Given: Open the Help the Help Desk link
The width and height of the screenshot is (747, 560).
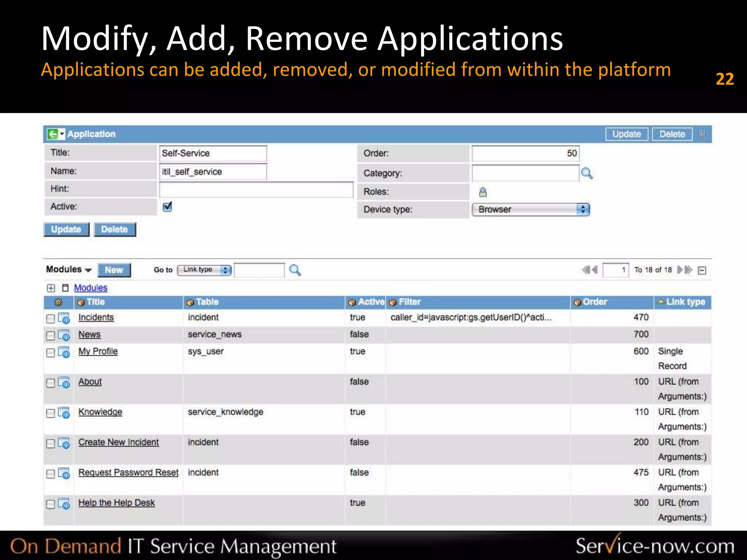Looking at the screenshot, I should 117,503.
